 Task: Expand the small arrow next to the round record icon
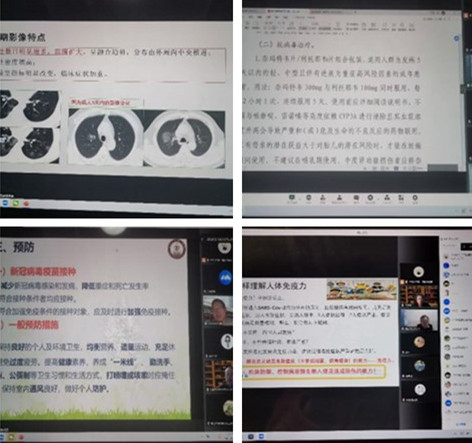378,199
